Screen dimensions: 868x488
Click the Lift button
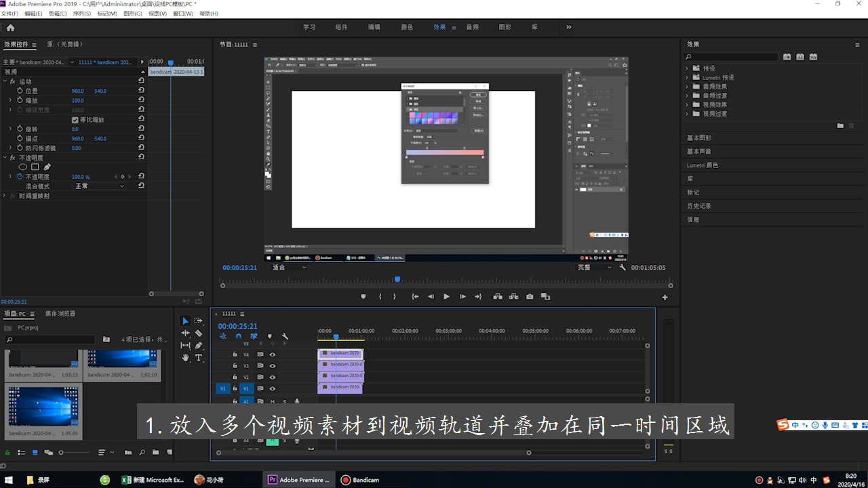coord(498,296)
